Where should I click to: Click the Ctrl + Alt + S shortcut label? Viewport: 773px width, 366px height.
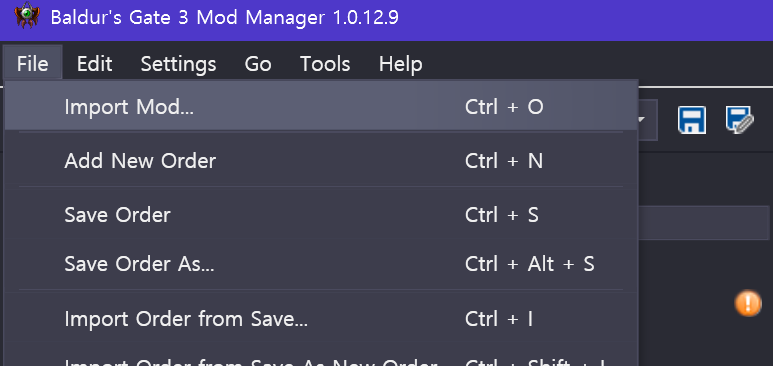(x=529, y=264)
